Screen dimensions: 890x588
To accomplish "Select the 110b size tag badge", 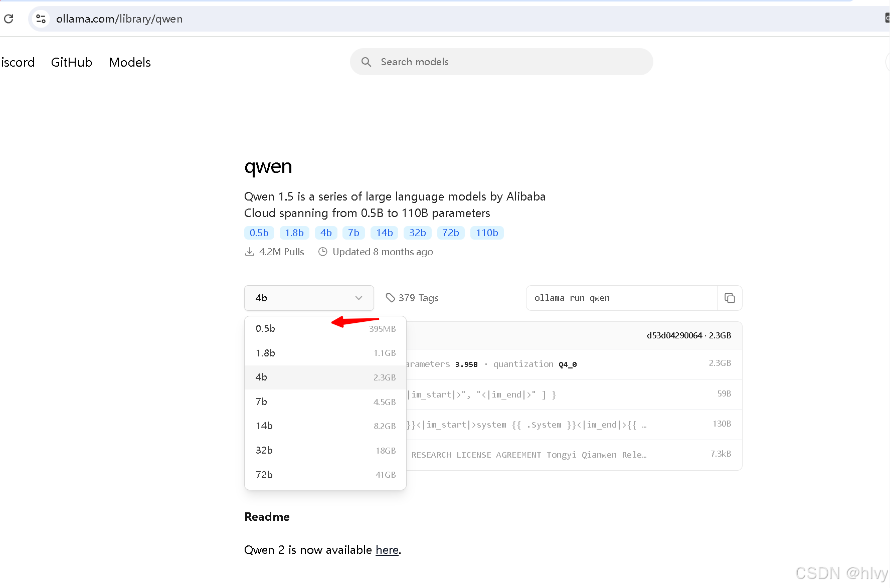I will (x=487, y=233).
